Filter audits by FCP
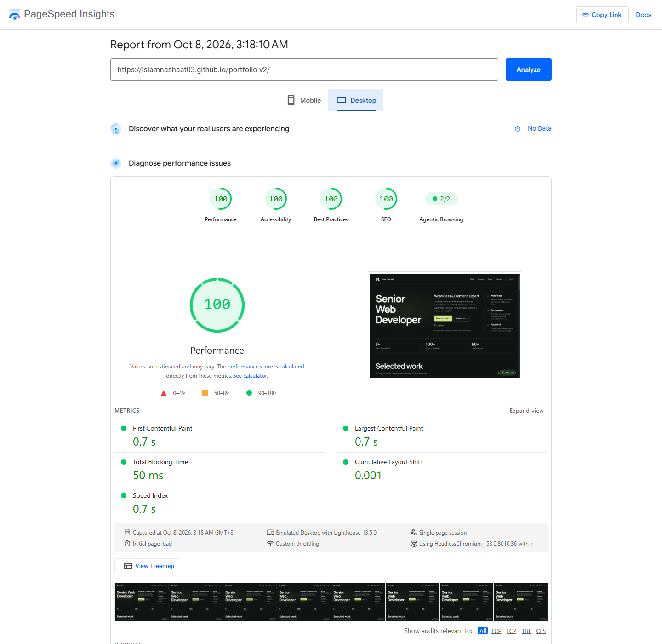The width and height of the screenshot is (662, 644). coord(496,631)
